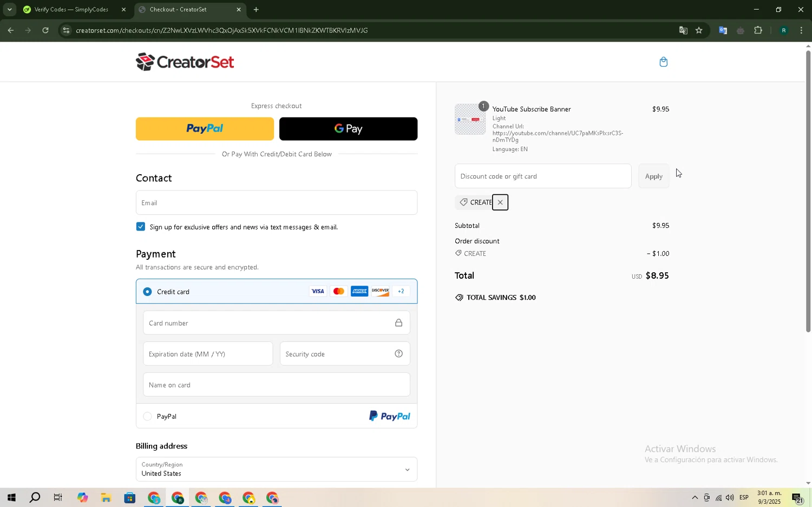
Task: Focus the Card number field
Action: 277,323
